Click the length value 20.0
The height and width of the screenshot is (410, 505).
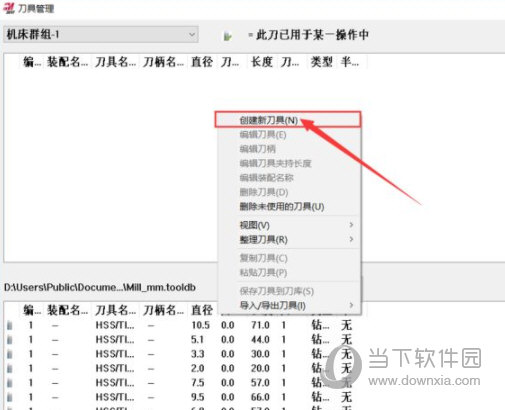pyautogui.click(x=260, y=368)
